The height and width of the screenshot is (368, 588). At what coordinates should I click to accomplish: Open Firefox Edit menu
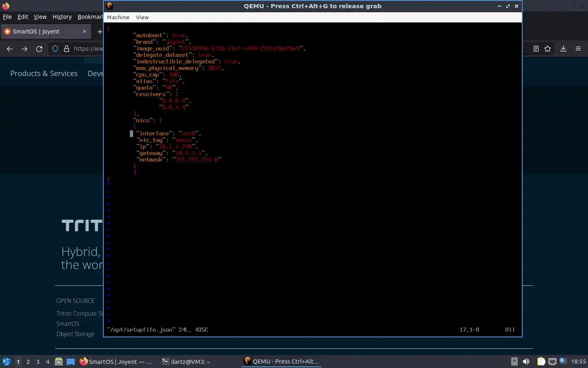tap(23, 17)
